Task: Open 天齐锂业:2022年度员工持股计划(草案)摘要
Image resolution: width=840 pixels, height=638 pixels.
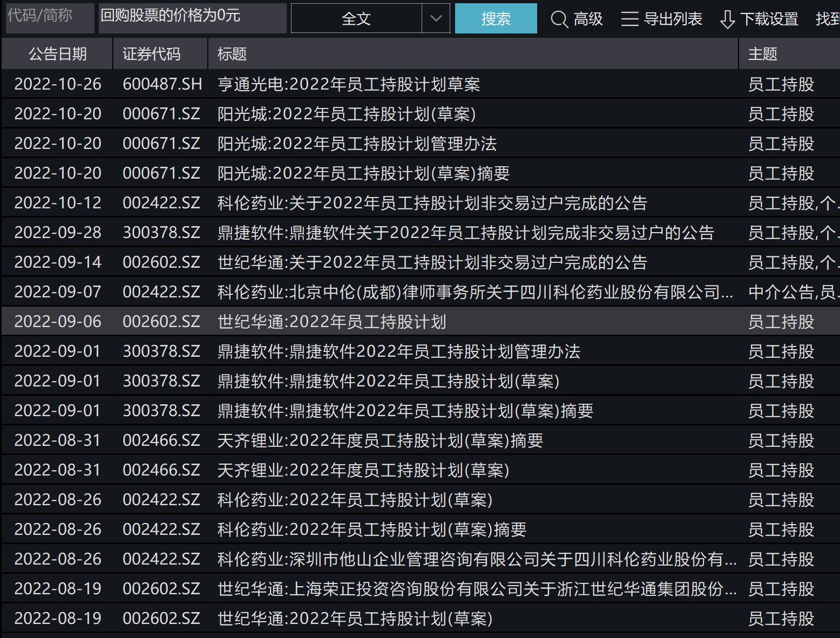Action: point(380,440)
